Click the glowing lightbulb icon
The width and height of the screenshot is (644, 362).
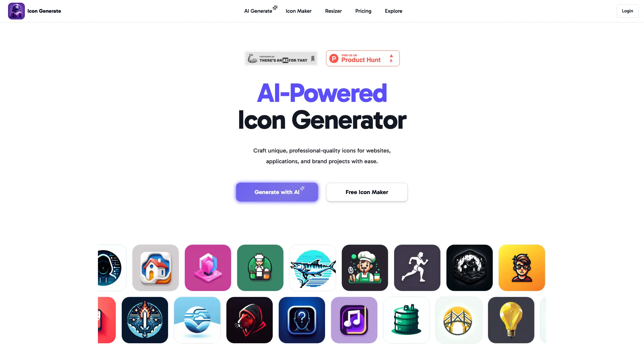[511, 319]
